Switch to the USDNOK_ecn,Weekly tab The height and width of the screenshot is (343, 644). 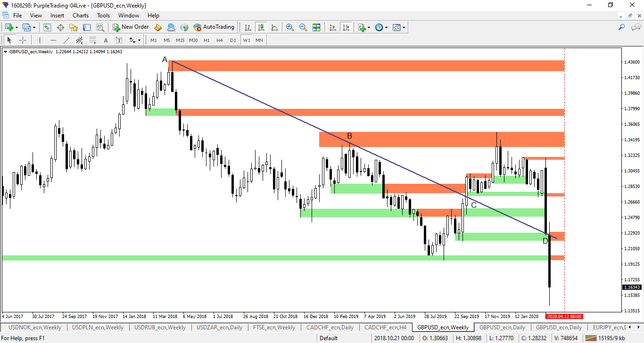[x=34, y=327]
